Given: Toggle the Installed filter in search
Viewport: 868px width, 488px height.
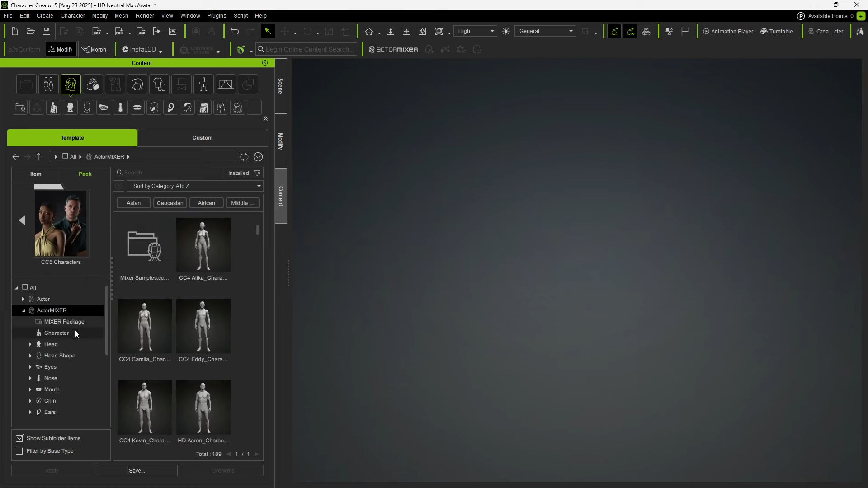Looking at the screenshot, I should click(x=238, y=173).
